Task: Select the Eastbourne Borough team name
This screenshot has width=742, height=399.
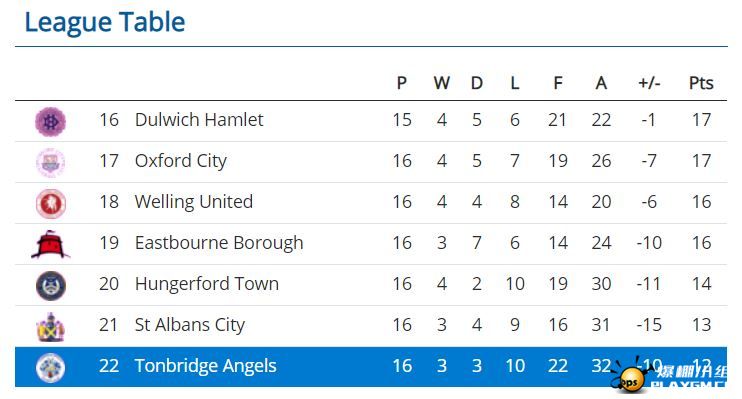Action: coord(219,243)
